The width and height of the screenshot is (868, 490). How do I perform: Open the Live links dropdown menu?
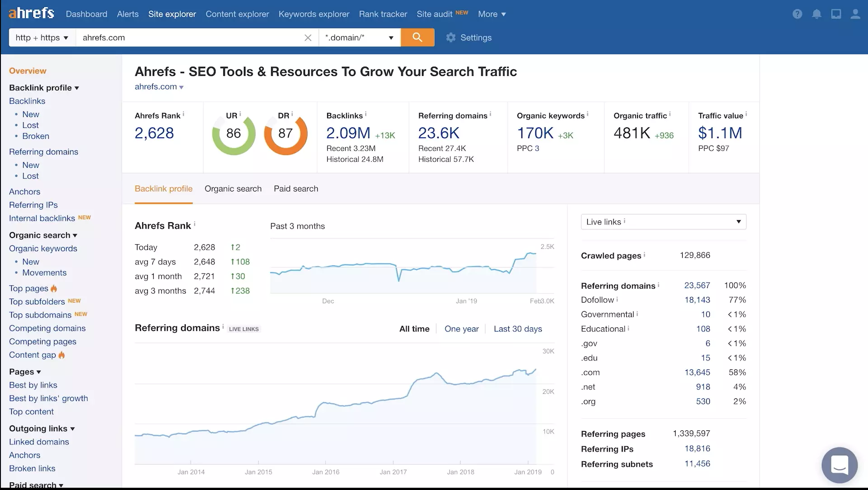663,221
